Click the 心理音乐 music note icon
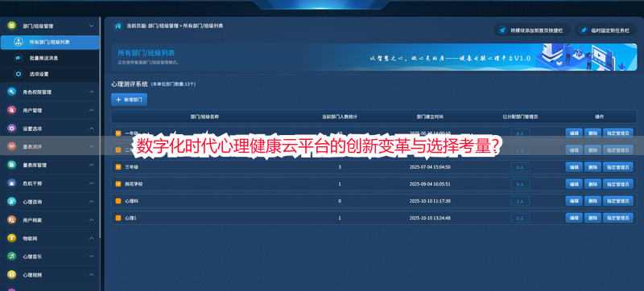644x291 pixels. click(x=11, y=256)
